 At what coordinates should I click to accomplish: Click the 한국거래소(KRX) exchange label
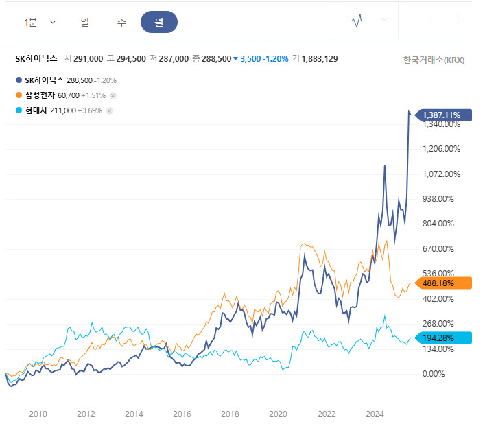434,60
